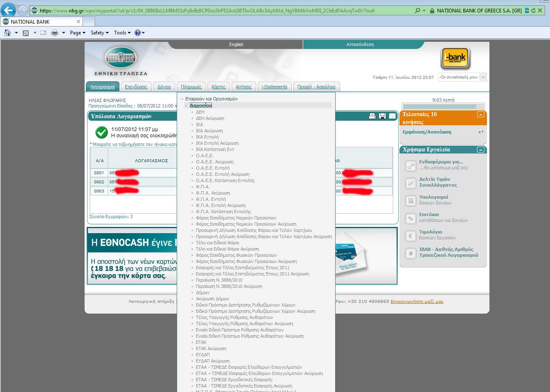The image size is (550, 392).
Task: Open the Print icon dropdown arrow
Action: point(63,33)
